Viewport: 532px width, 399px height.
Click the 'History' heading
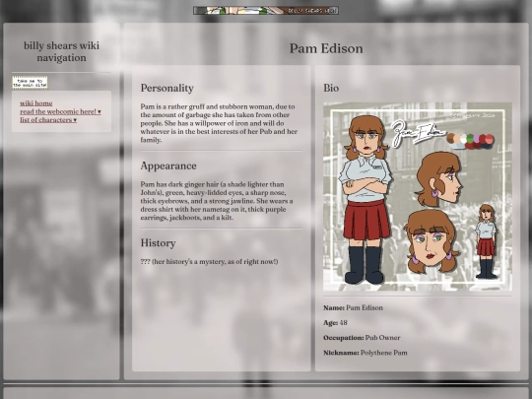pyautogui.click(x=158, y=243)
